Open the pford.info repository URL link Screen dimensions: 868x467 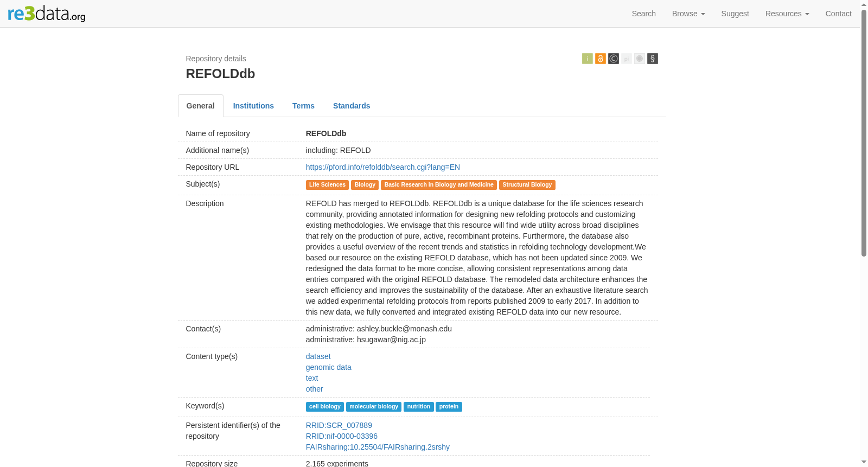tap(383, 167)
